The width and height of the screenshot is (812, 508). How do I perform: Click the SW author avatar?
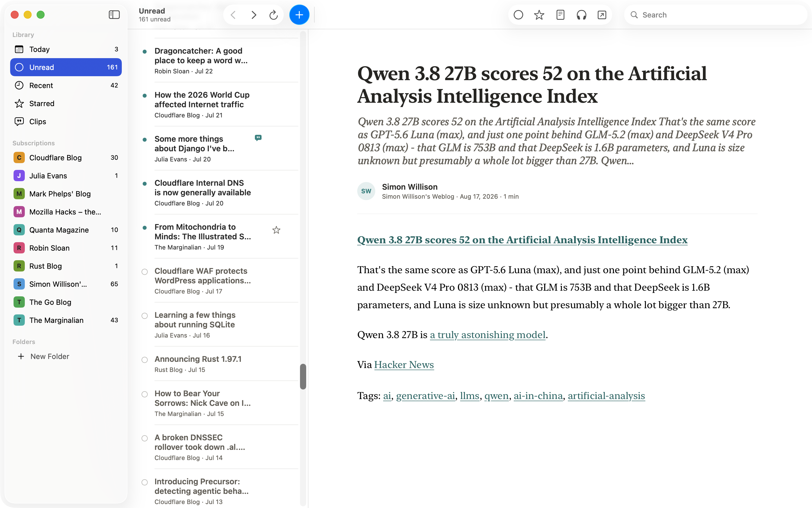[366, 191]
